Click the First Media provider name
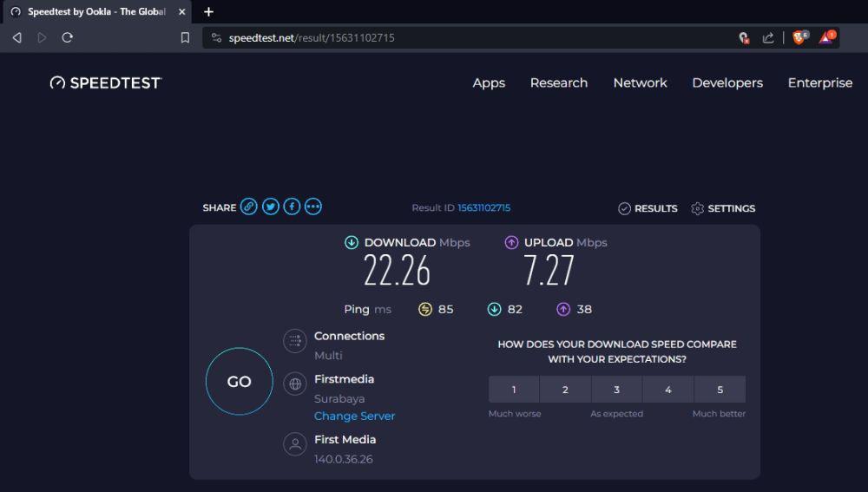868x492 pixels. pos(345,439)
